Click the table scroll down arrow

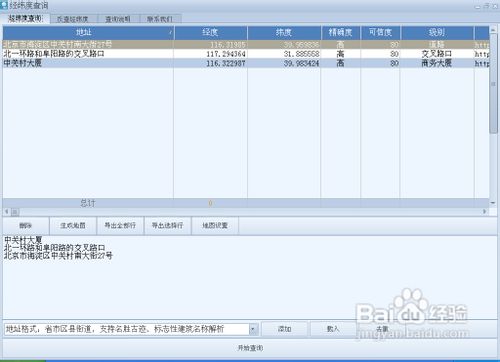pyautogui.click(x=493, y=203)
